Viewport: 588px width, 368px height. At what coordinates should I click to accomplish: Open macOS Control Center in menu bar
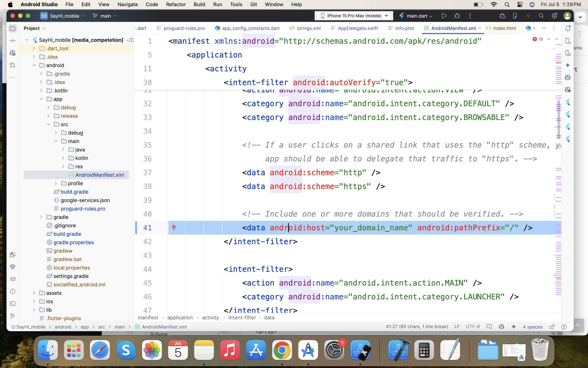[520, 4]
